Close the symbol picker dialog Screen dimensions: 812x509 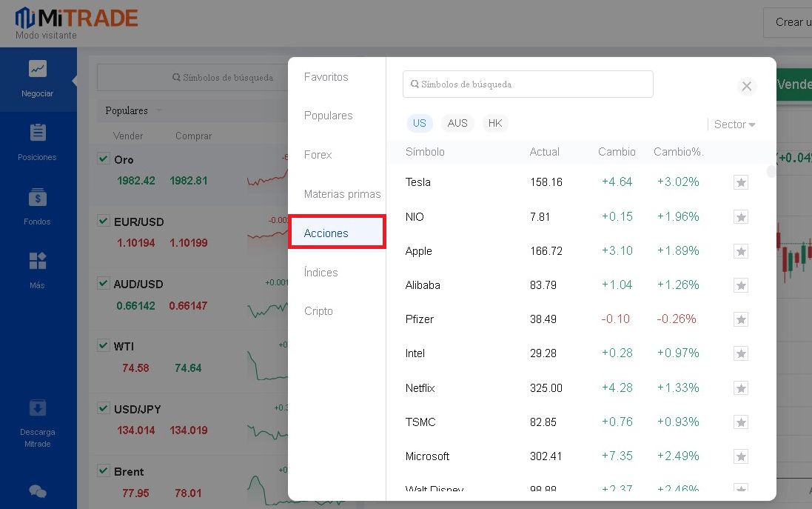[747, 86]
